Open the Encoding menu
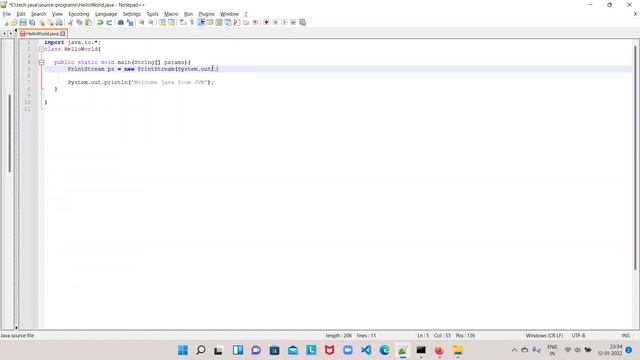Image resolution: width=640 pixels, height=360 pixels. point(78,14)
